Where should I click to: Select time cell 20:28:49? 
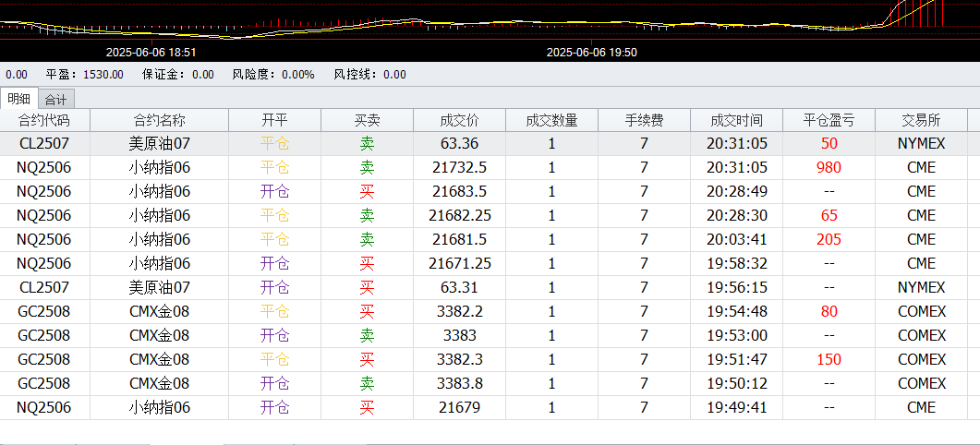737,191
